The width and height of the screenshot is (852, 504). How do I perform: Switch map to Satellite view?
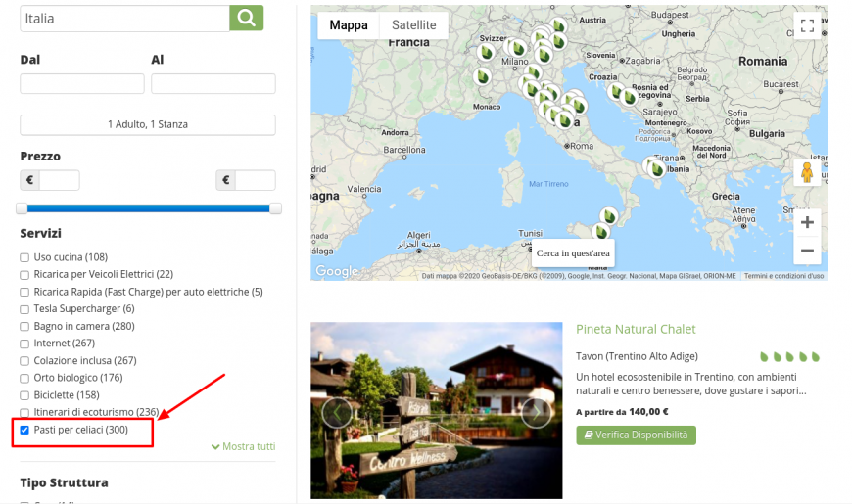[413, 25]
